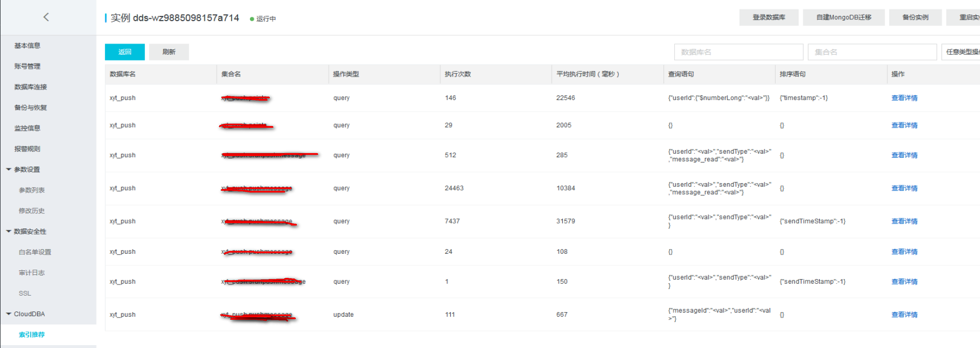Click the back chevron arrow in sidebar
Image resolution: width=980 pixels, height=348 pixels.
click(x=46, y=17)
